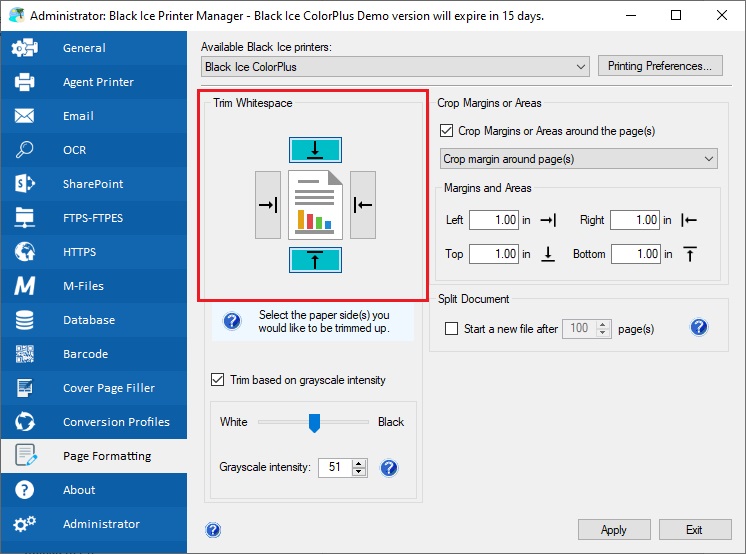This screenshot has width=746, height=554.
Task: Open the Cover Page Filler tab
Action: (x=94, y=388)
